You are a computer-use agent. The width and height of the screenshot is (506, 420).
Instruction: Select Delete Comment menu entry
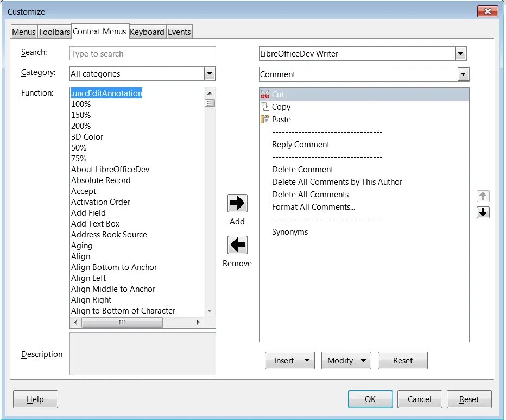coord(364,170)
